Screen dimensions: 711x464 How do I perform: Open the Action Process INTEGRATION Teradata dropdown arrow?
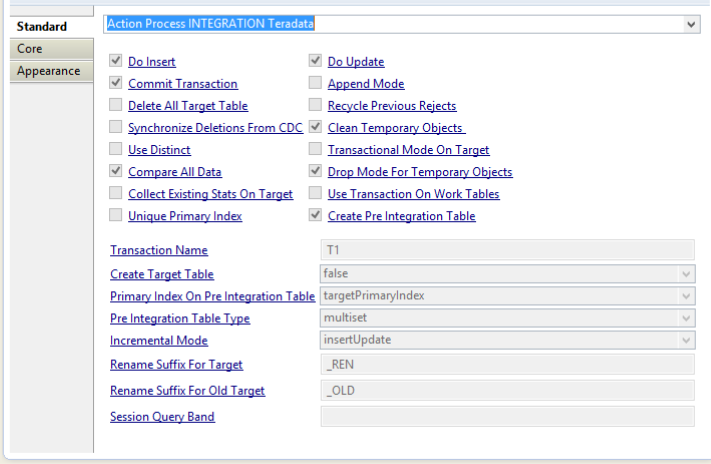tap(691, 24)
